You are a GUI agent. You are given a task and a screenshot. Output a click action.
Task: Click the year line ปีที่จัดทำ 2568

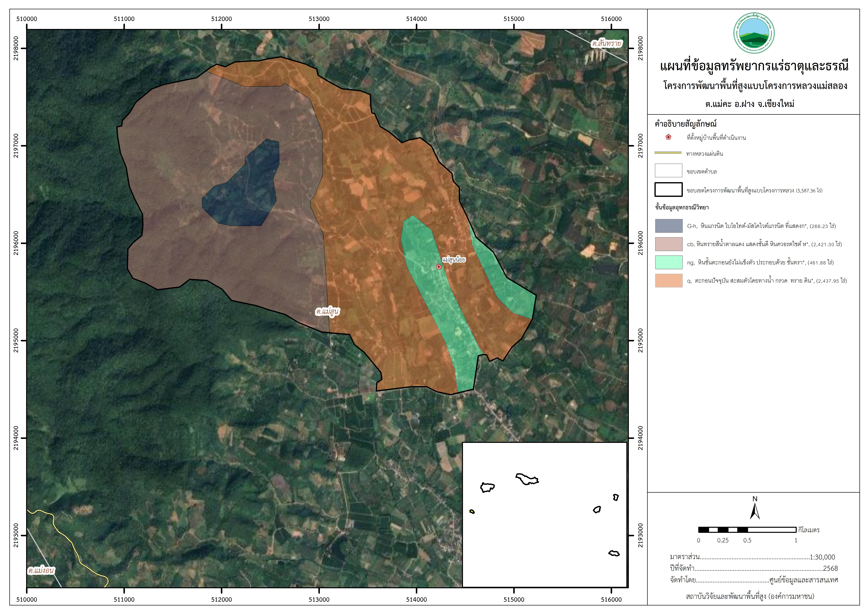point(754,568)
